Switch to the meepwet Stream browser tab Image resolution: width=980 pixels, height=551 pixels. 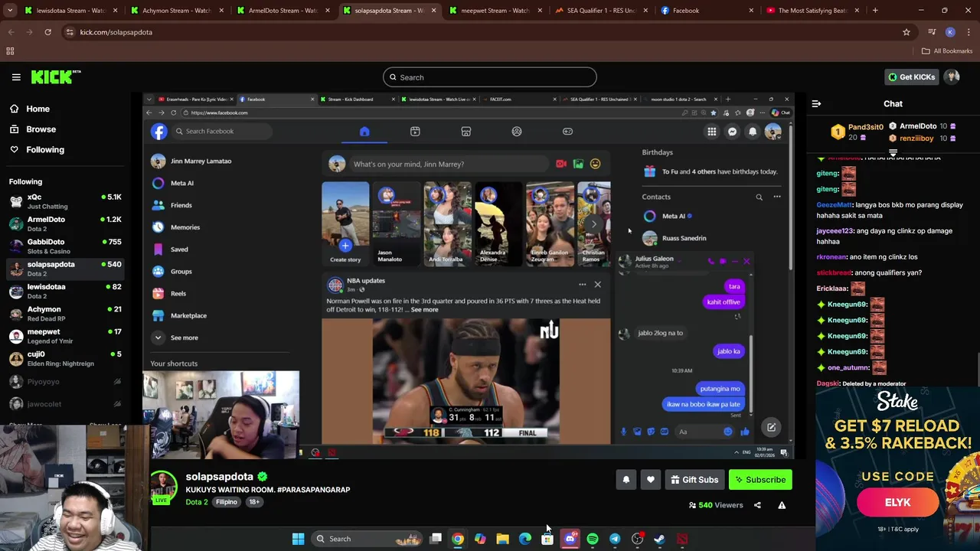[494, 11]
